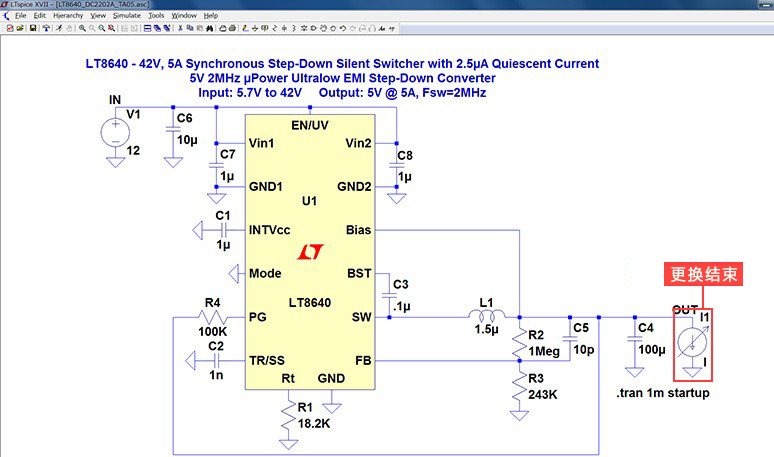Select the V1 voltage source symbol
This screenshot has height=457, width=774.
115,132
